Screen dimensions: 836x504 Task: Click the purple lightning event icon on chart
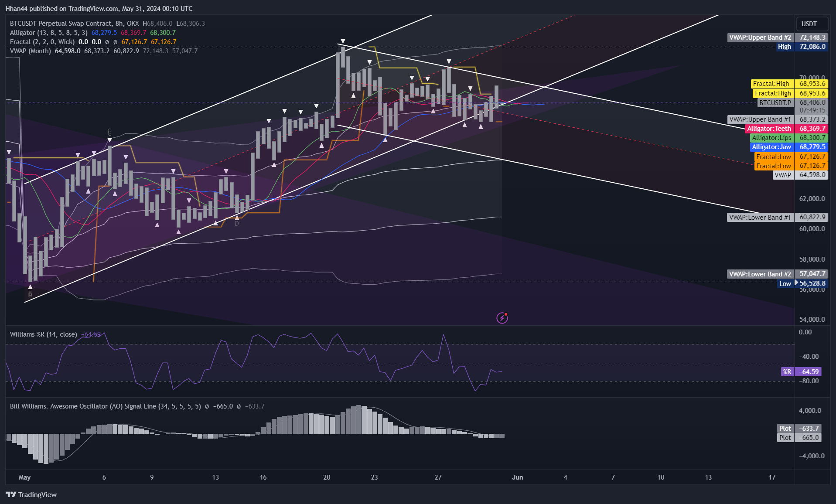click(502, 318)
